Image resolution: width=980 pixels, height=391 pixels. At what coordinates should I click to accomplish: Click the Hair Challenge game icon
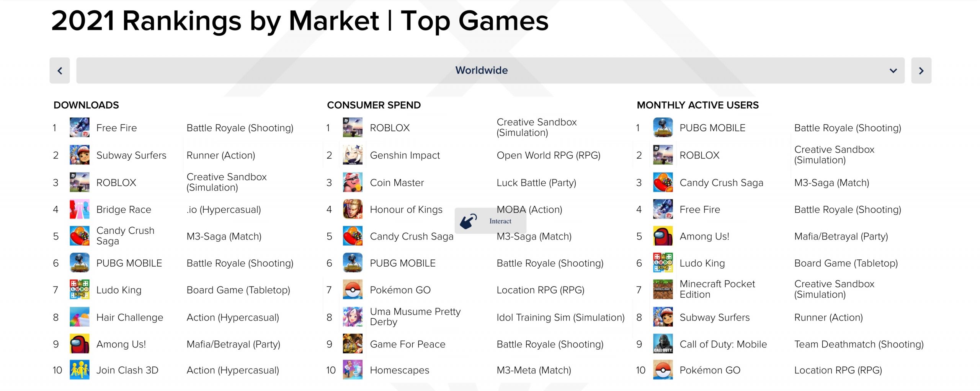tap(80, 317)
